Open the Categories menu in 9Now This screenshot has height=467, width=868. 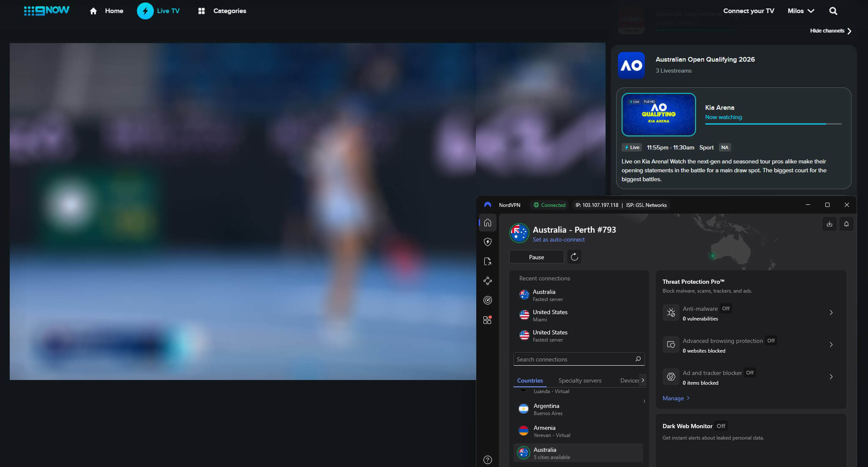pyautogui.click(x=223, y=11)
